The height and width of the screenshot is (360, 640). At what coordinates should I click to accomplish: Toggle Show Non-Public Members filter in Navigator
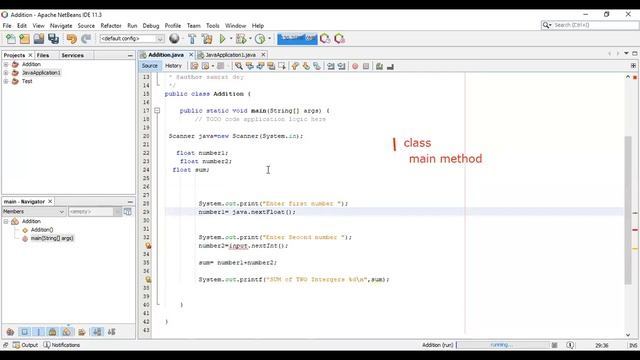click(53, 332)
